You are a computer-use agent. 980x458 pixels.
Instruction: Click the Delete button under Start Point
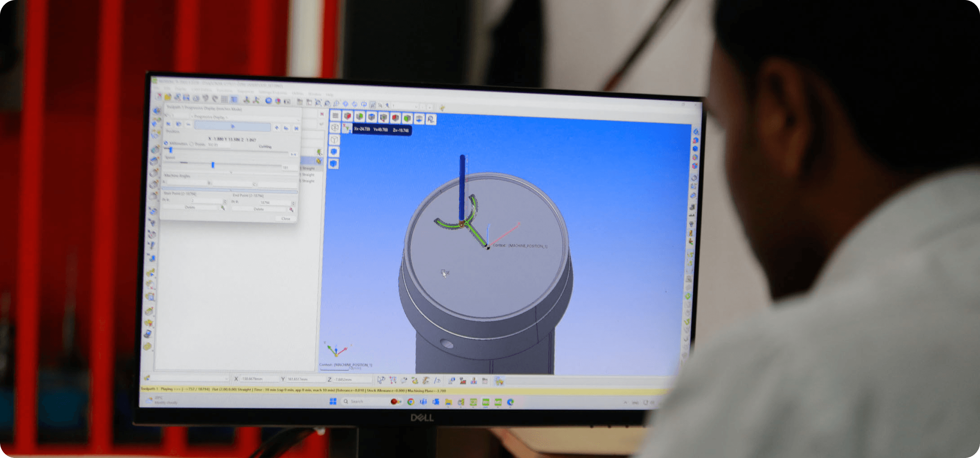click(x=190, y=207)
